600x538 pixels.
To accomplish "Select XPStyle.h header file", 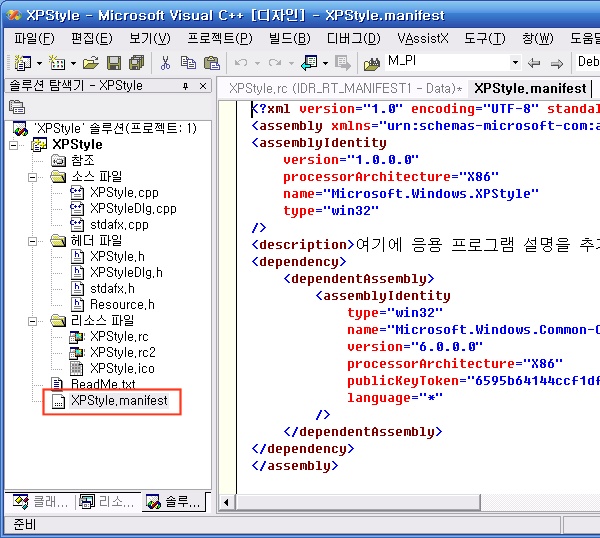I will tap(117, 256).
